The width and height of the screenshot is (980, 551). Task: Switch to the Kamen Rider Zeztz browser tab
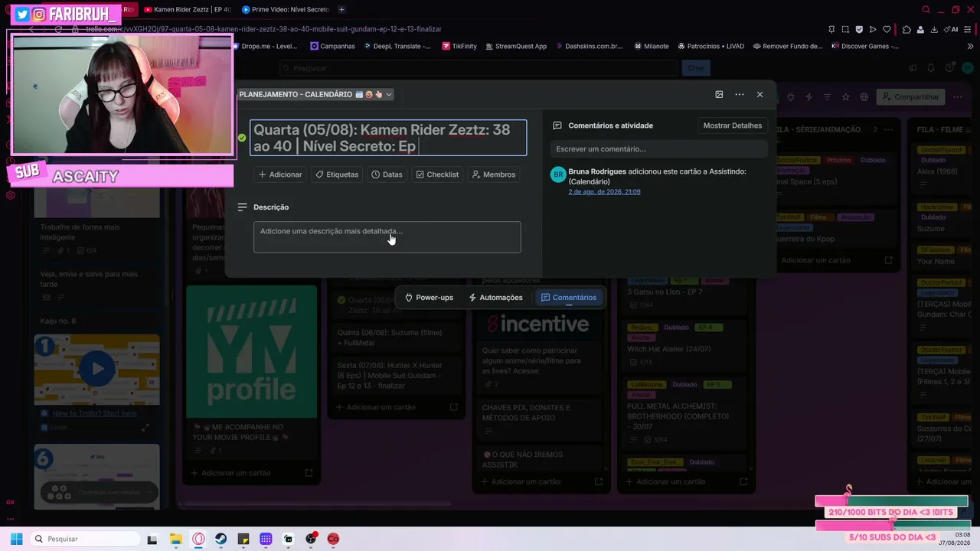[x=188, y=9]
